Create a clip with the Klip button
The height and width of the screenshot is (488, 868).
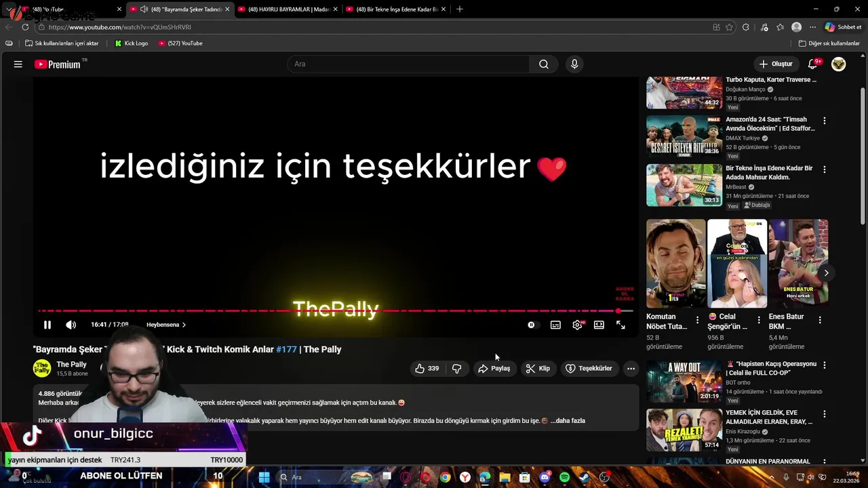click(x=538, y=368)
